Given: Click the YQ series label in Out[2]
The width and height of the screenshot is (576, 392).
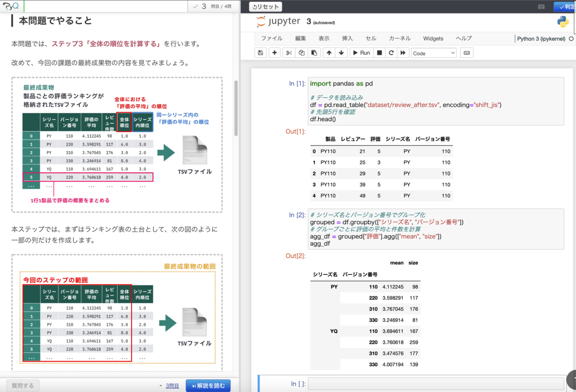Looking at the screenshot, I should (334, 332).
